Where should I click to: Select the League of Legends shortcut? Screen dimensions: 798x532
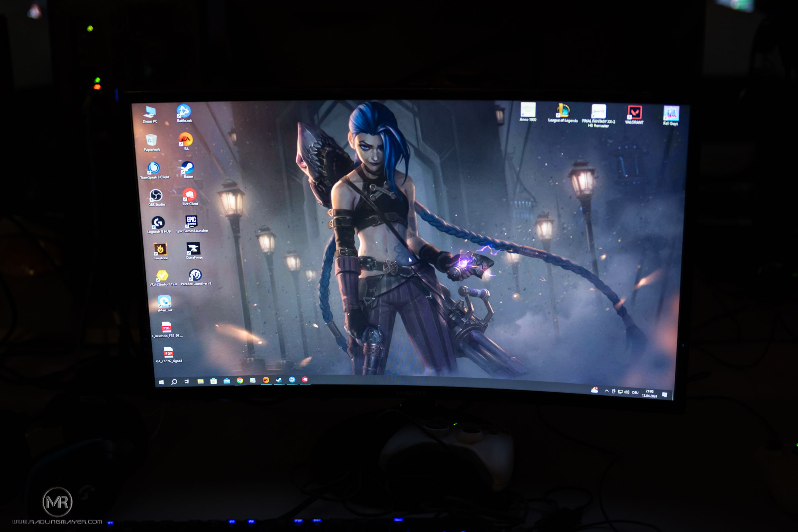563,113
